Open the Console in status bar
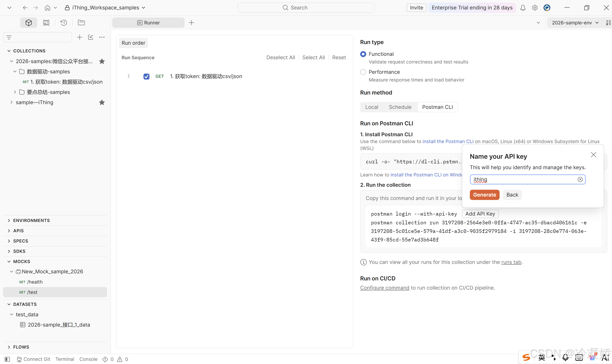The width and height of the screenshot is (612, 364). [x=88, y=359]
